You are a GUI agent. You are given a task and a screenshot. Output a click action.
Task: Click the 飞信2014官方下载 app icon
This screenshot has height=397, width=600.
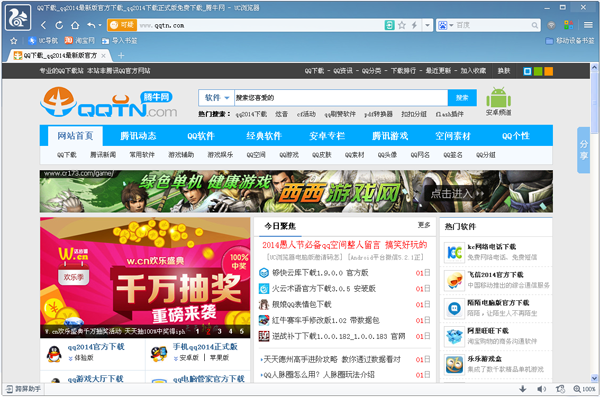(454, 280)
